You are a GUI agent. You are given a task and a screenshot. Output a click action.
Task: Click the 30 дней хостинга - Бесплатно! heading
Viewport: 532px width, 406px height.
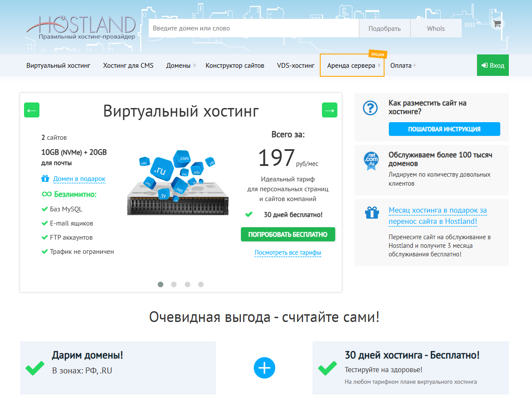412,355
